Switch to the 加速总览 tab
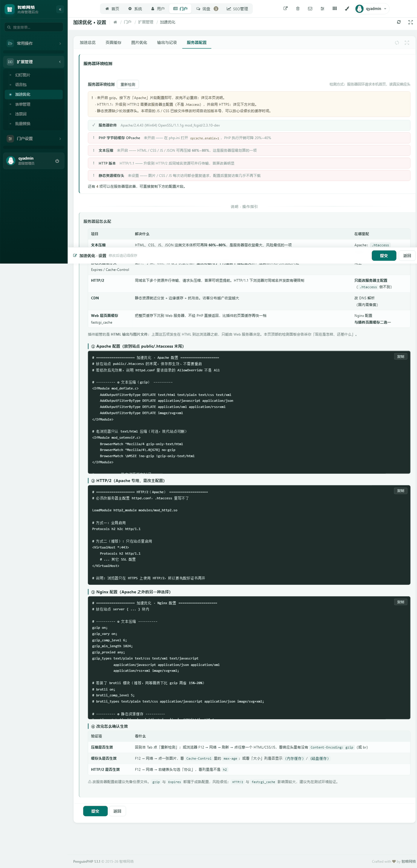 click(x=88, y=43)
